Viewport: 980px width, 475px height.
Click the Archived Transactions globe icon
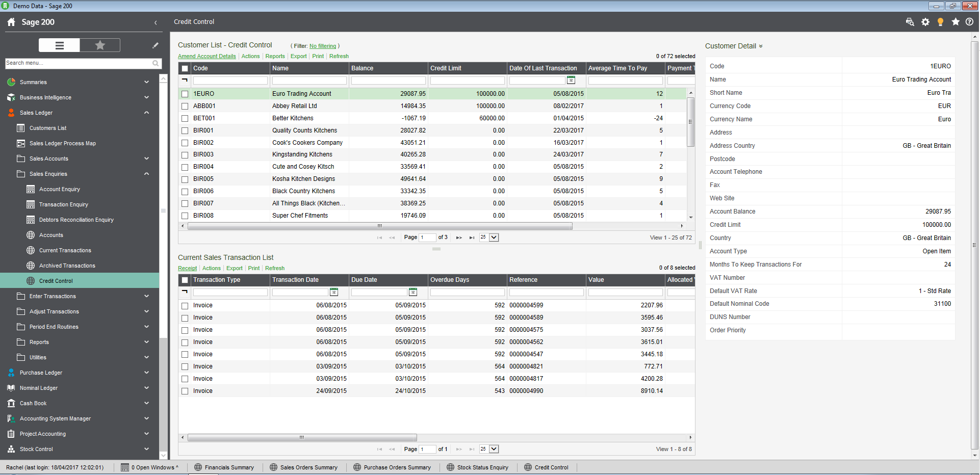[31, 266]
